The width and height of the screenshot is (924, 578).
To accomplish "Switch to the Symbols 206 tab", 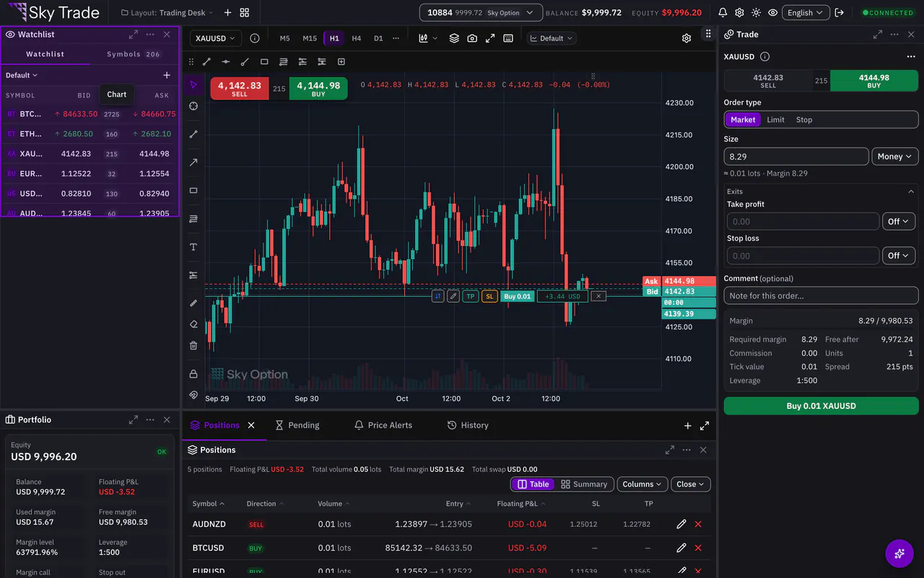I will click(x=134, y=54).
